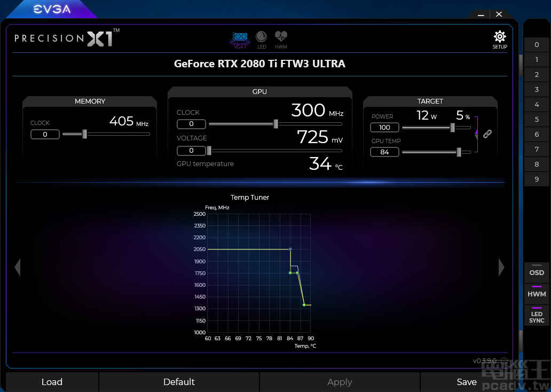Select profile slot 8
The image size is (551, 392).
coord(537,164)
